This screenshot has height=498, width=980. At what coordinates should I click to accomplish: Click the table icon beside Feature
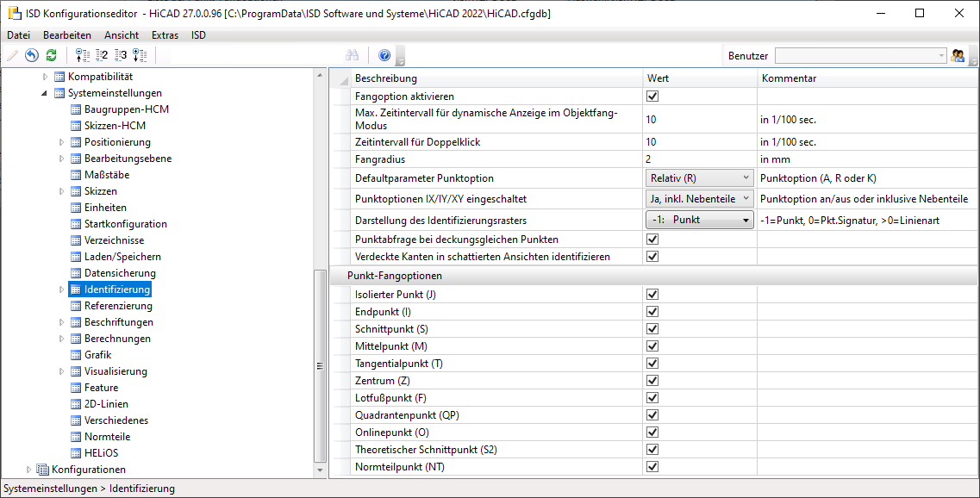point(76,388)
